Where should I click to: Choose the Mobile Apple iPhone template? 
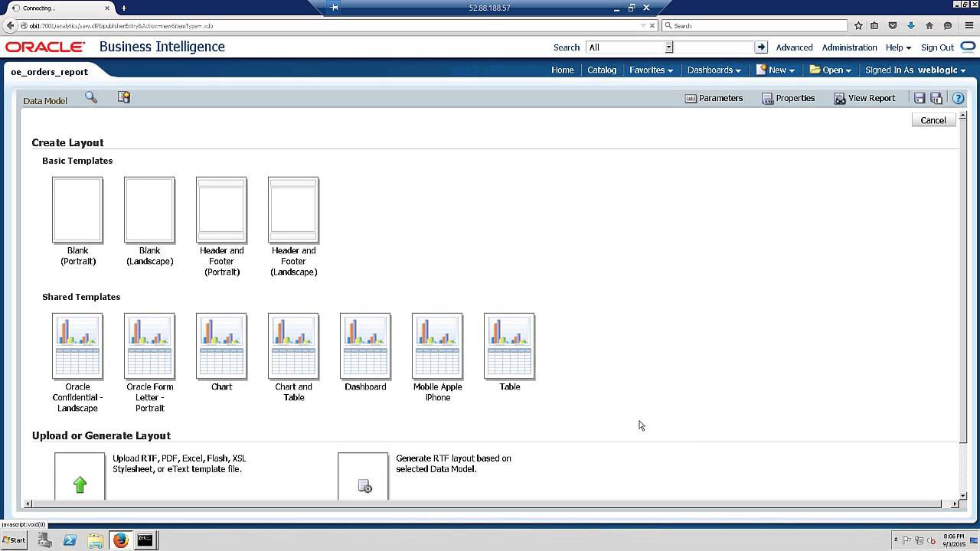[x=437, y=346]
